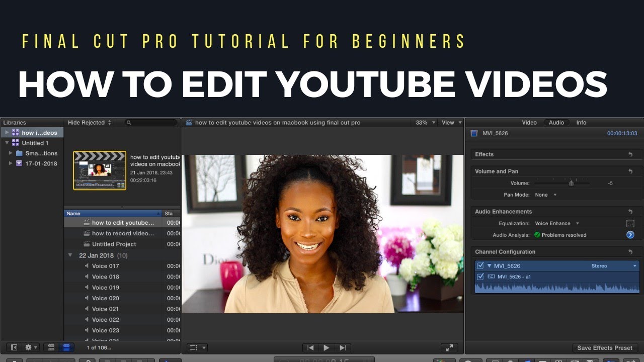Viewport: 644px width, 362px height.
Task: Reset the Audio Enhancements section
Action: (630, 212)
